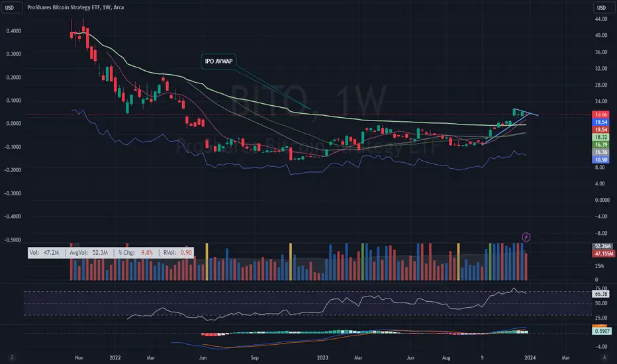Click the red 19.54 price label
Viewport: 617px width, 364px height.
600,130
